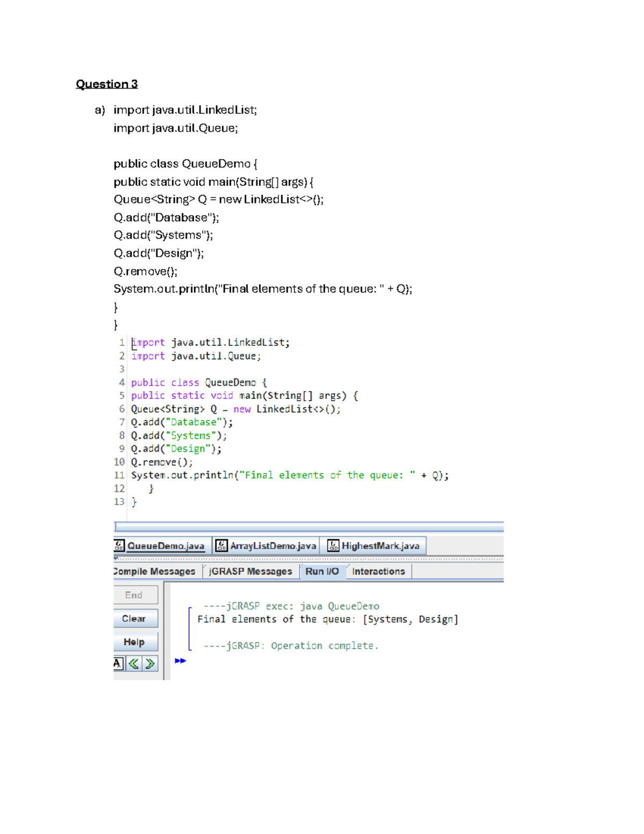Click 'Q.add("Systems");' in the document text
Image resolution: width=644 pixels, height=834 pixels.
163,235
